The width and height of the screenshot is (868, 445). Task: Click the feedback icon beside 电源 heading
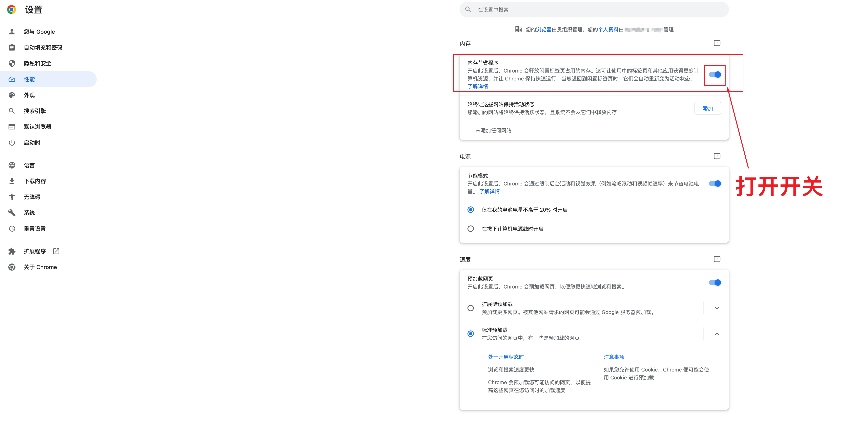(717, 156)
